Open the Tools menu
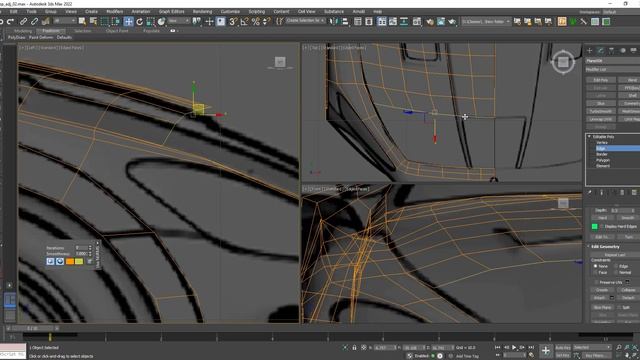 coord(31,12)
